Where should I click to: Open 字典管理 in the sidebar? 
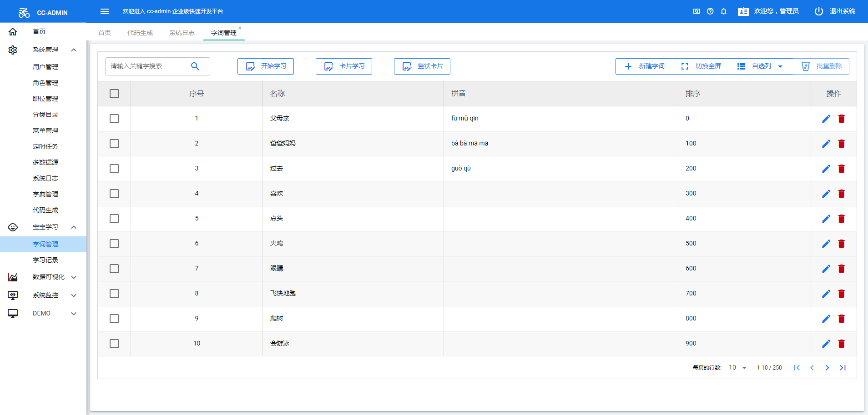(45, 194)
